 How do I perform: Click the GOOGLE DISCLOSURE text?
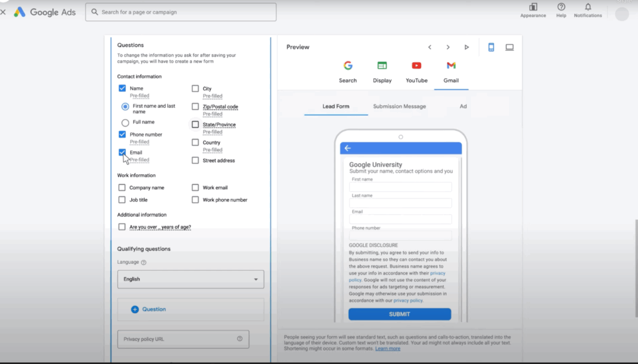pyautogui.click(x=373, y=245)
